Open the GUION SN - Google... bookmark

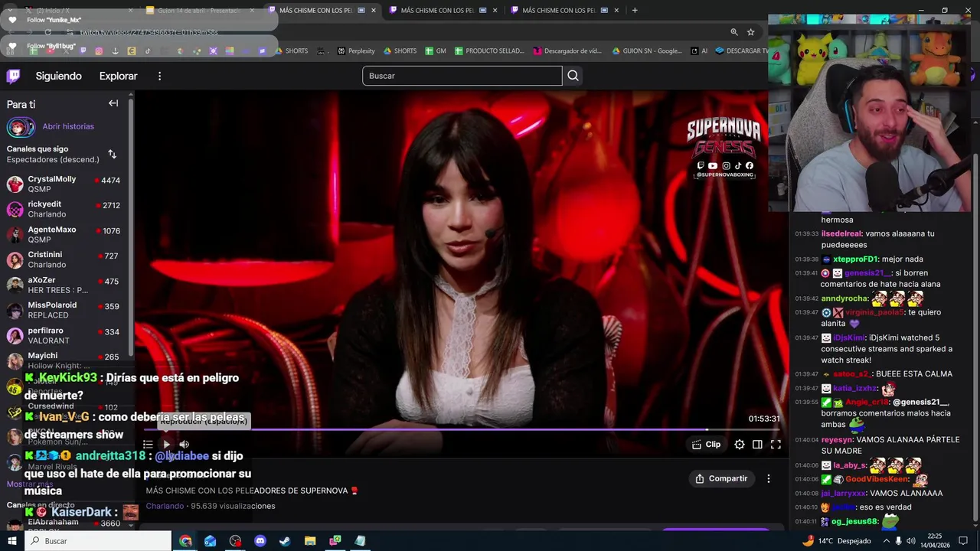pyautogui.click(x=647, y=51)
